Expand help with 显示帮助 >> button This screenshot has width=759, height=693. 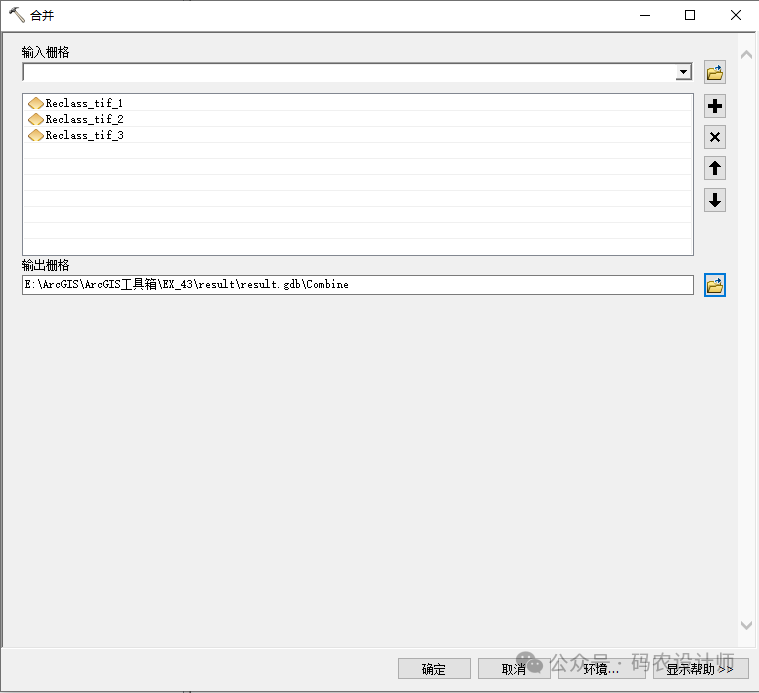700,669
